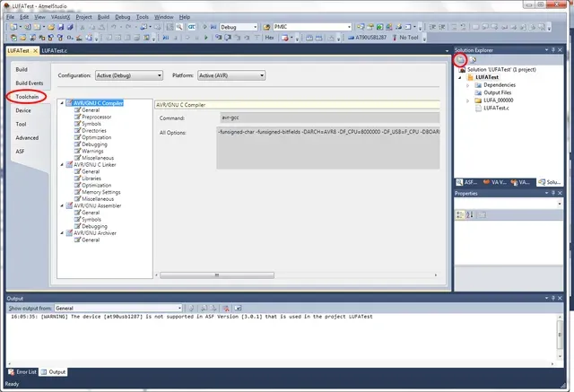Select the Device properties page
The width and height of the screenshot is (574, 392).
(x=23, y=110)
